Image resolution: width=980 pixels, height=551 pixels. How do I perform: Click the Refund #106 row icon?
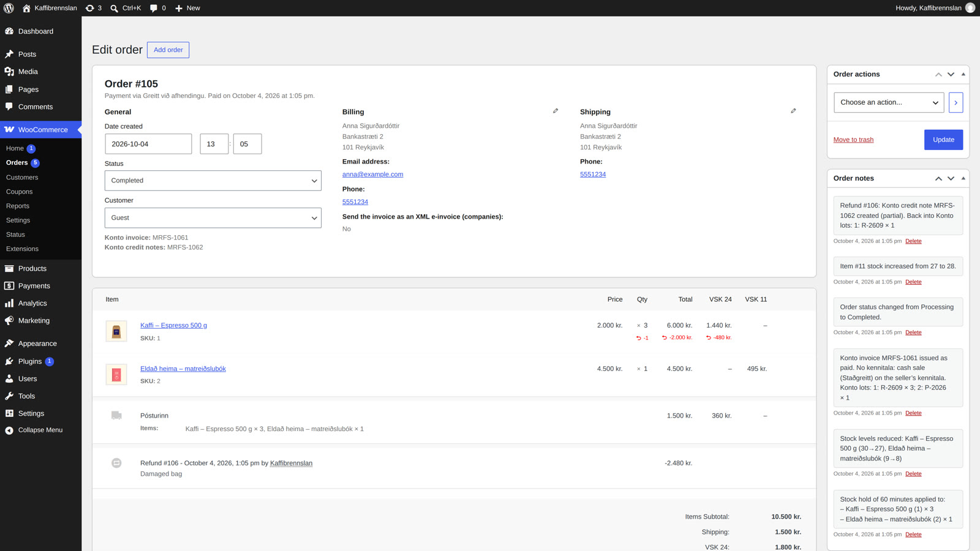(116, 463)
